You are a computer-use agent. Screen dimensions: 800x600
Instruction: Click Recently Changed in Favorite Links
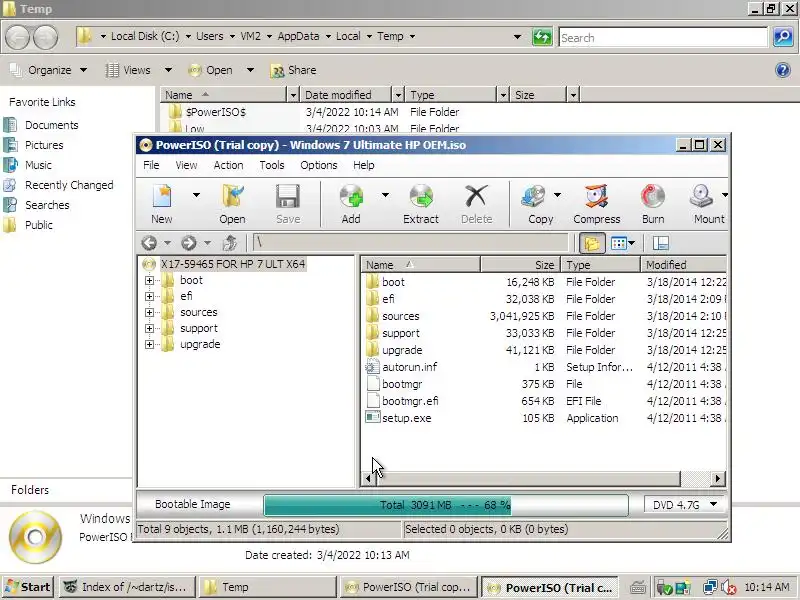[69, 185]
